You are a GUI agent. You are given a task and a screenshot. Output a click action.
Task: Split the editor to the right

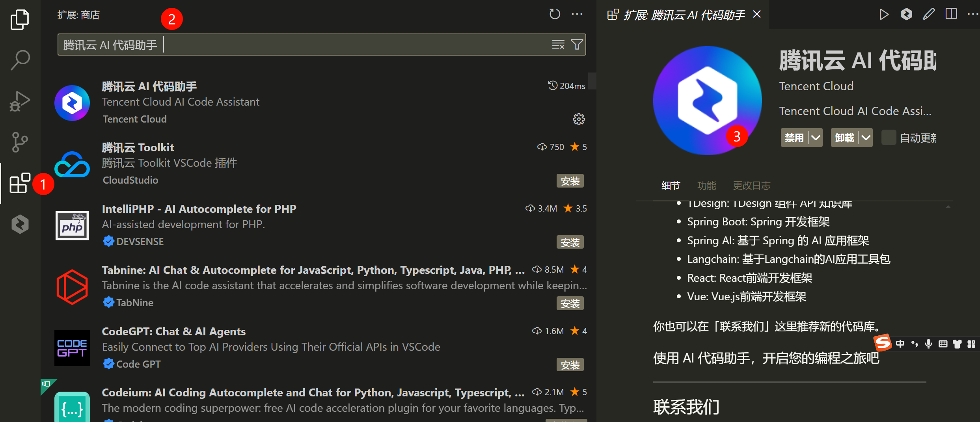tap(951, 15)
